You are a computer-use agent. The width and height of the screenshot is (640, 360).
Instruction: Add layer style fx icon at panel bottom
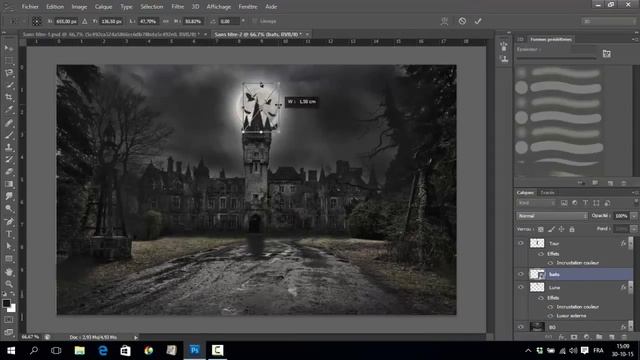[x=562, y=337]
